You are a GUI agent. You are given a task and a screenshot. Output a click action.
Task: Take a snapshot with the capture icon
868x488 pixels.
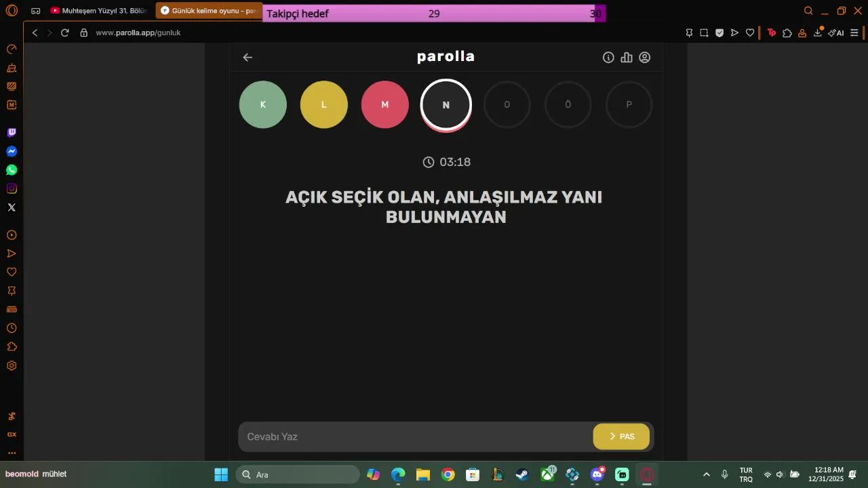[x=704, y=33]
